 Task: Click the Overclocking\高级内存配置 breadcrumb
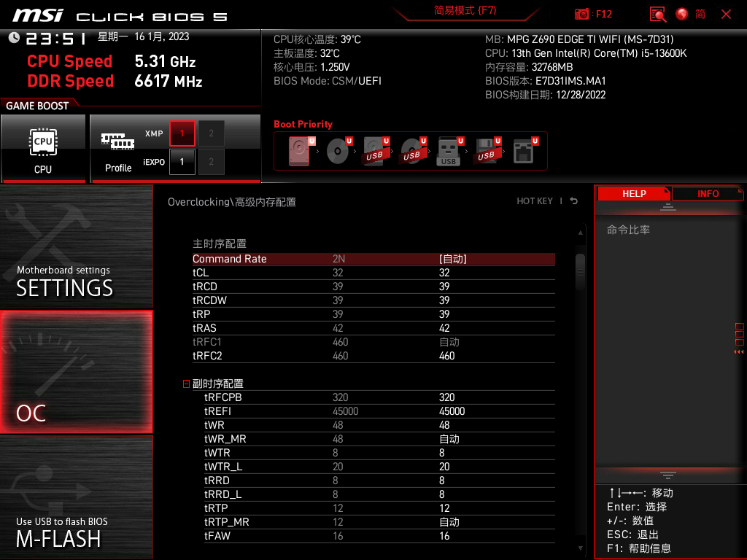[231, 202]
